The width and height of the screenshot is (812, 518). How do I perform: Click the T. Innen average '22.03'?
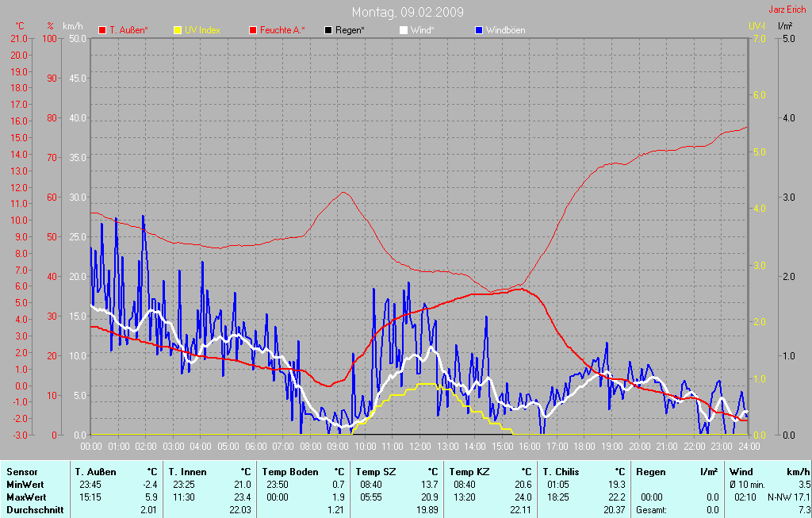239,510
